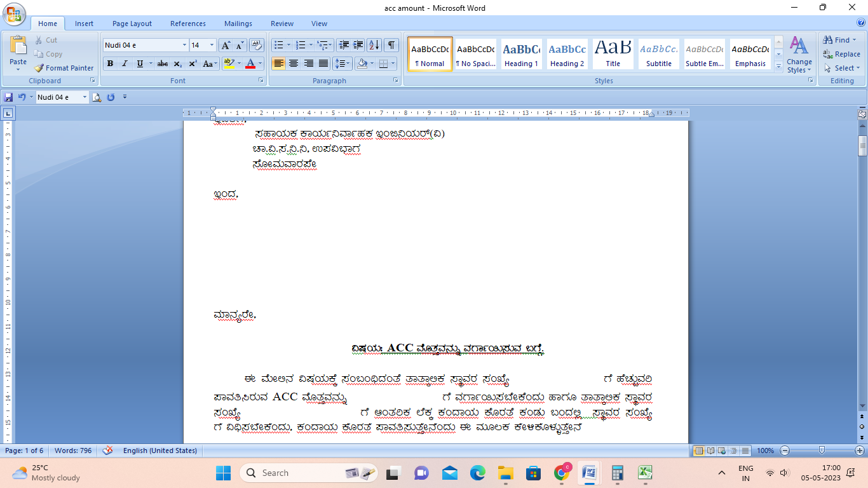Click the Find button

(x=839, y=40)
